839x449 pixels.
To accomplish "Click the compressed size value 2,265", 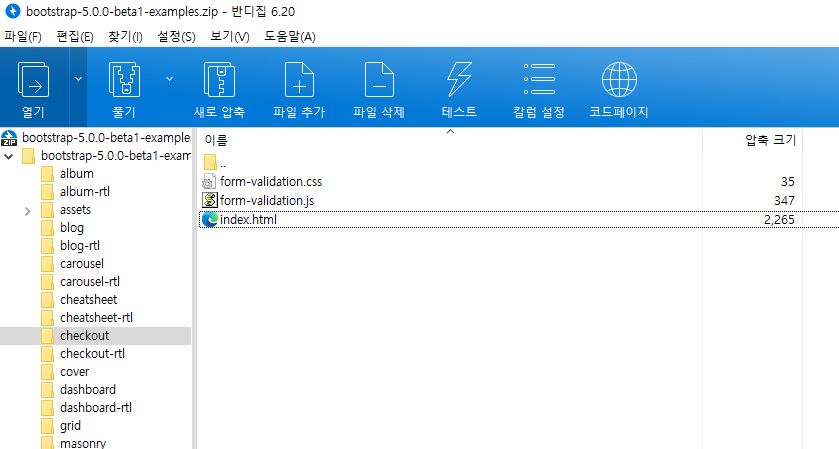I will (x=779, y=219).
